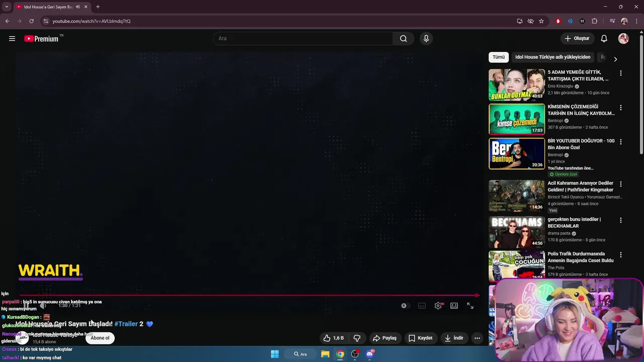Screen dimensions: 644x362
Task: Open options for Polis Trafik Durdurmasında video
Action: (620, 255)
